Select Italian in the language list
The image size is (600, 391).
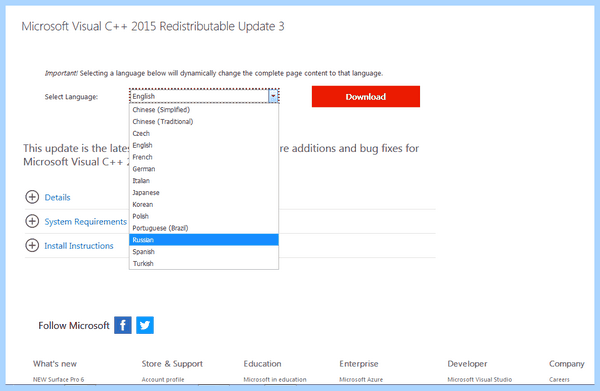[204, 181]
